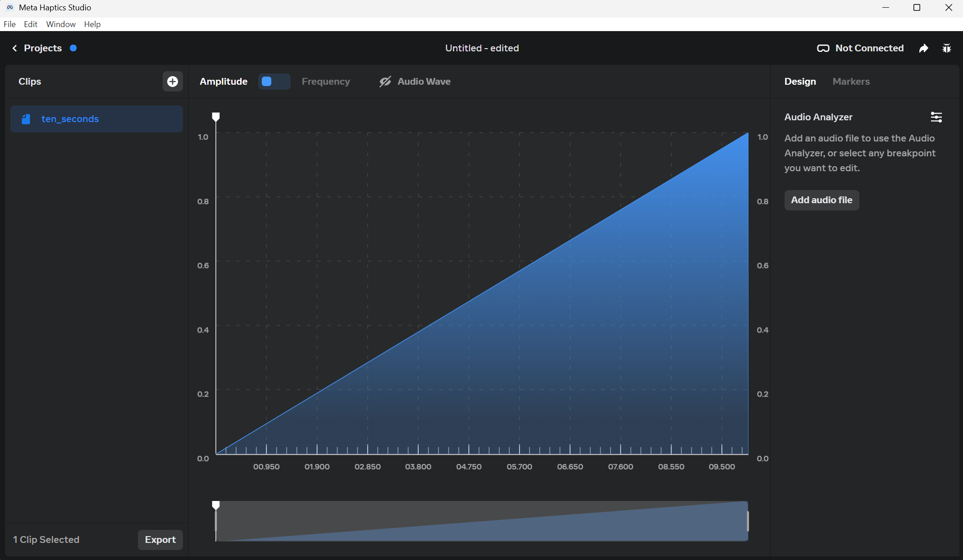Image resolution: width=963 pixels, height=560 pixels.
Task: Click the headset Not Connected icon
Action: point(823,48)
